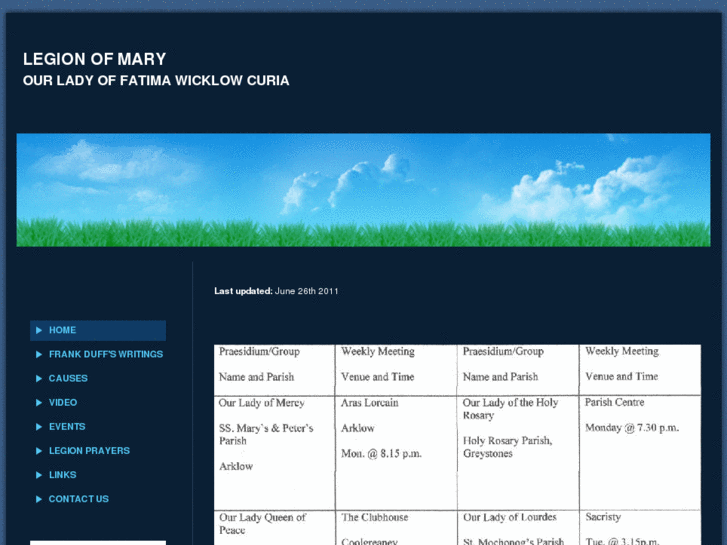727x545 pixels.
Task: Select the Holy Rosary Parish, Greystones text
Action: (508, 447)
